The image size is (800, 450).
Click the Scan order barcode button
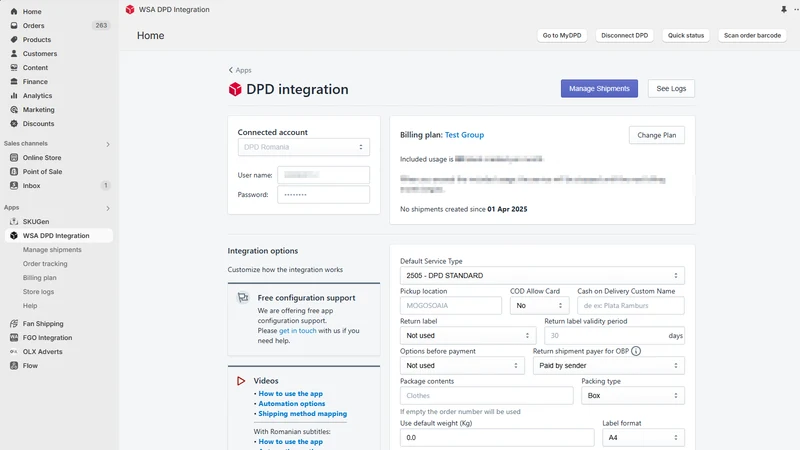click(x=752, y=35)
